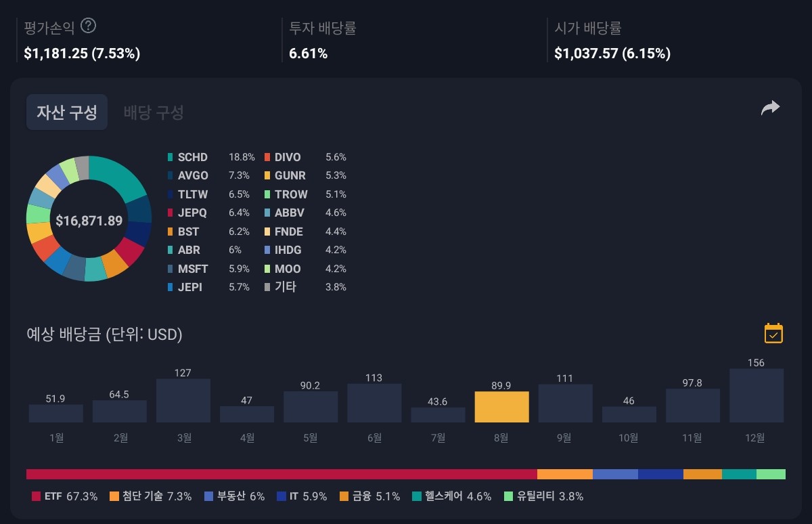Click the 2월 bar showing 64.5
Screen dimensions: 812x524
pos(120,412)
